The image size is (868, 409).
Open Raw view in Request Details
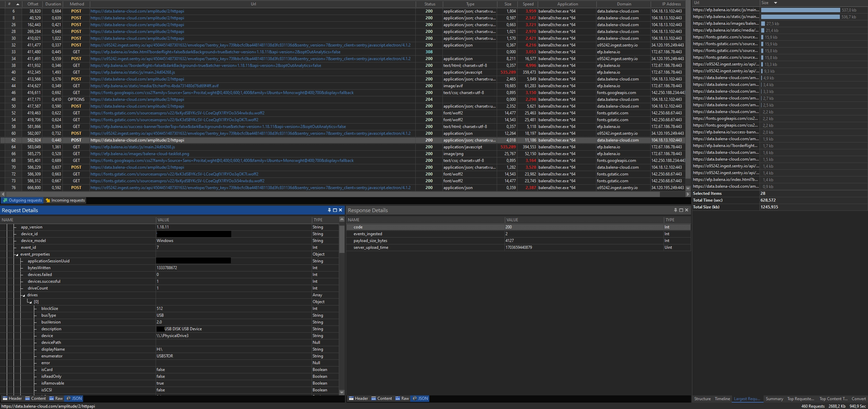click(56, 398)
